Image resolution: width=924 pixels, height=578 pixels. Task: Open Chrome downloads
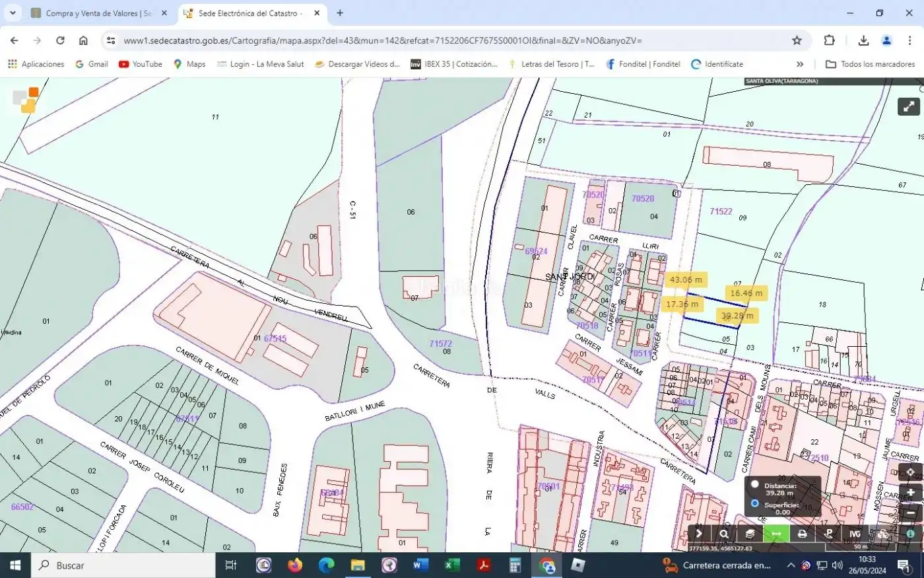click(x=863, y=40)
